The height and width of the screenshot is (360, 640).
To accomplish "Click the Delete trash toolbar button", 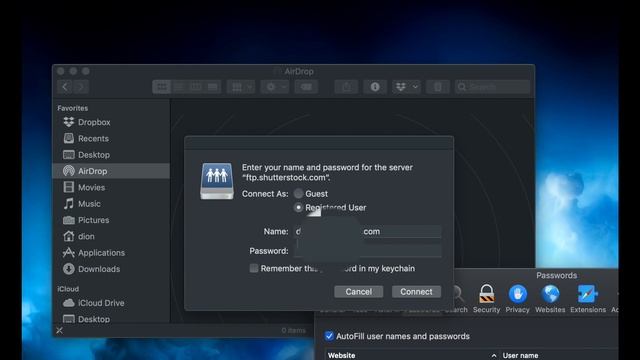I will (438, 87).
